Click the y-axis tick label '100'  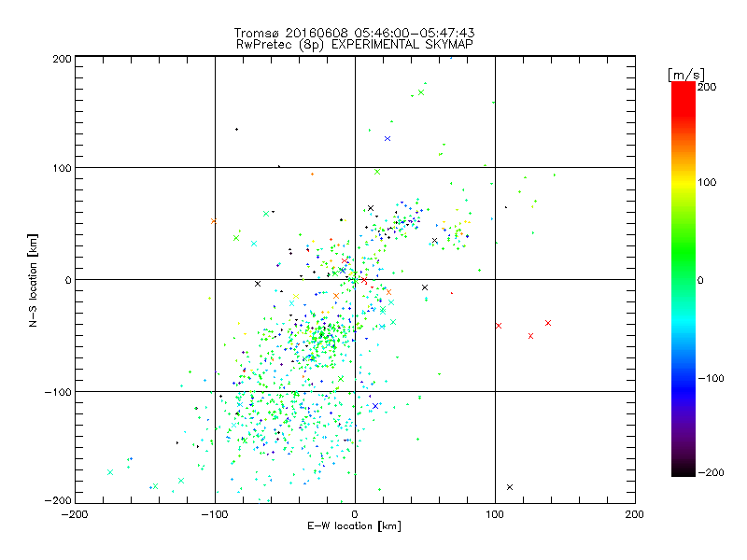(62, 168)
